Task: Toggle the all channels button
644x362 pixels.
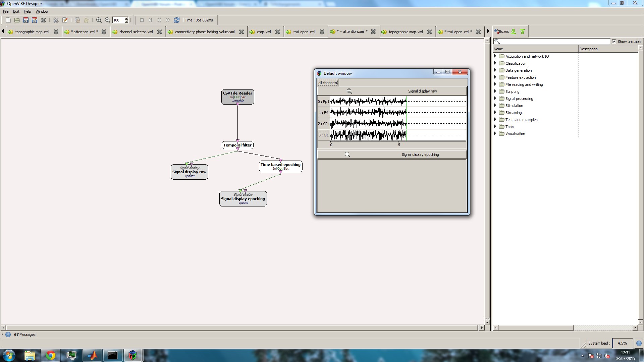Action: click(x=328, y=83)
